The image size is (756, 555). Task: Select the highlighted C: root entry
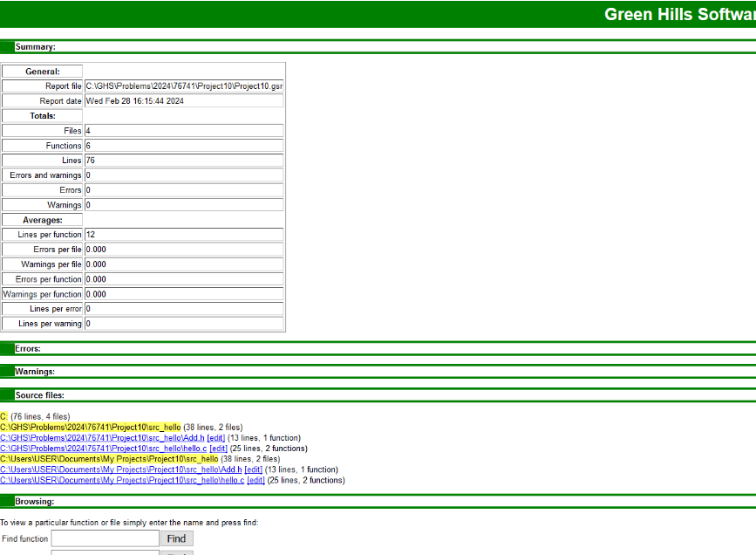pyautogui.click(x=4, y=417)
